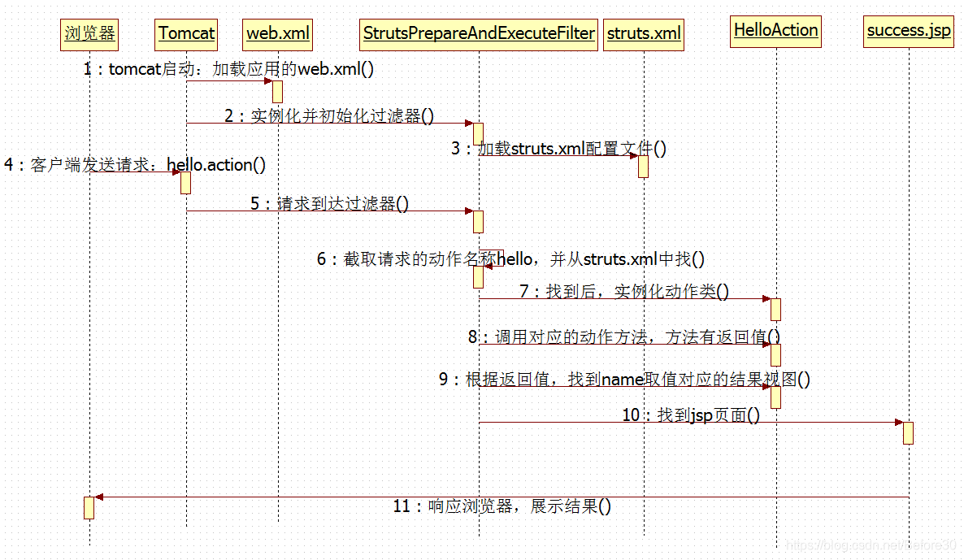Screen dimensions: 964x560
Task: Select filter self-call activation bar for message 6
Action: [x=478, y=277]
